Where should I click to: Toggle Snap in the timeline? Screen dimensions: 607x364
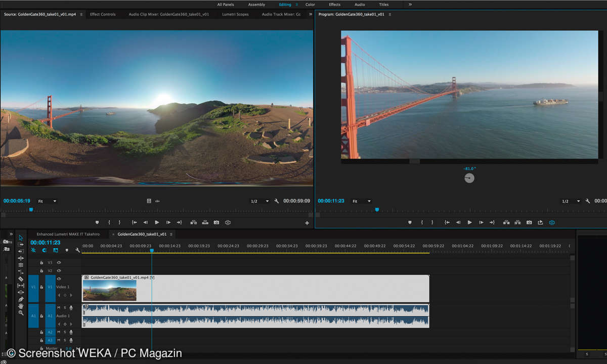click(44, 250)
